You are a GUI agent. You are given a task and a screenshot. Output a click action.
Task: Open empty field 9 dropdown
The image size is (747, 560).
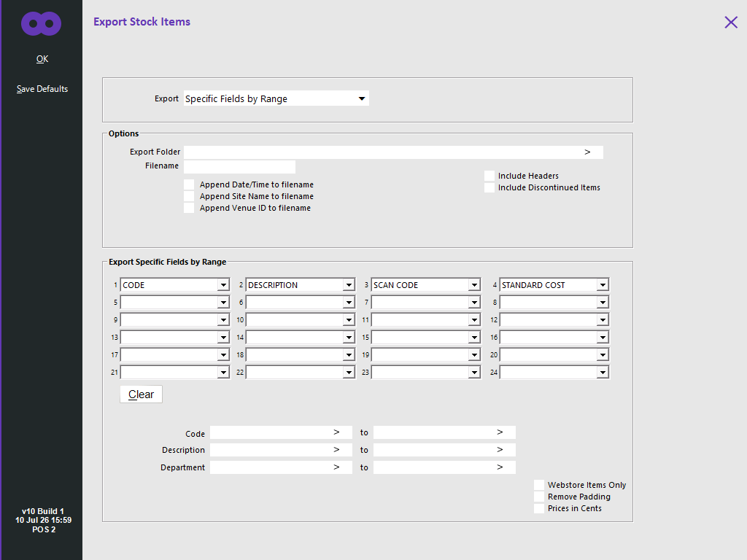click(x=223, y=320)
